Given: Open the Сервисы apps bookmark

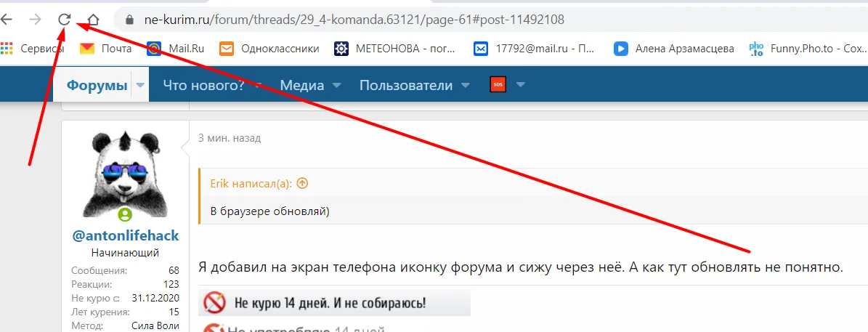Looking at the screenshot, I should 32,49.
